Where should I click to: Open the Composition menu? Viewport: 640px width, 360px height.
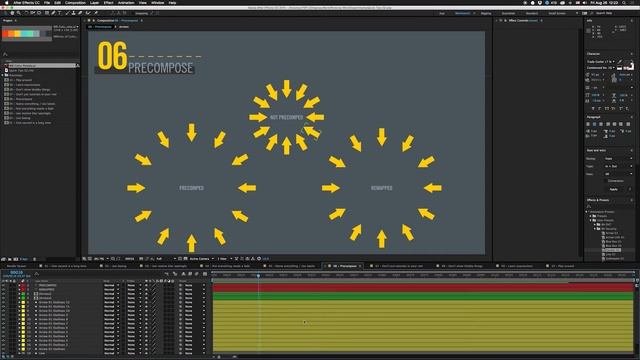tap(76, 2)
